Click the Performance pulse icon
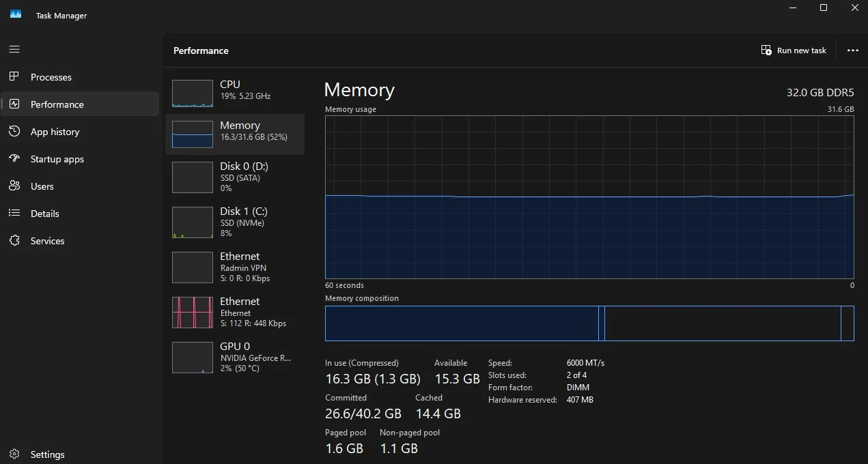This screenshot has width=868, height=464. [14, 104]
